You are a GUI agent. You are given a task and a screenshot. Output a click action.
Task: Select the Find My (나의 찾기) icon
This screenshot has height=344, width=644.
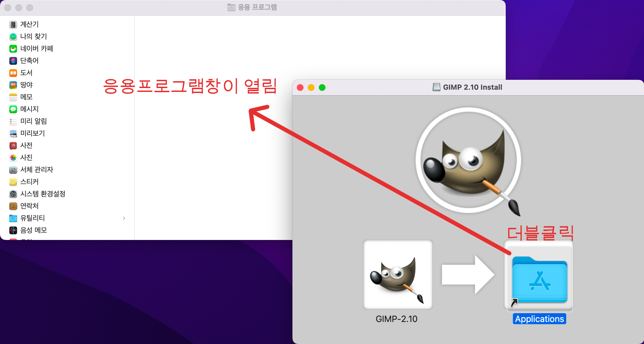(13, 37)
